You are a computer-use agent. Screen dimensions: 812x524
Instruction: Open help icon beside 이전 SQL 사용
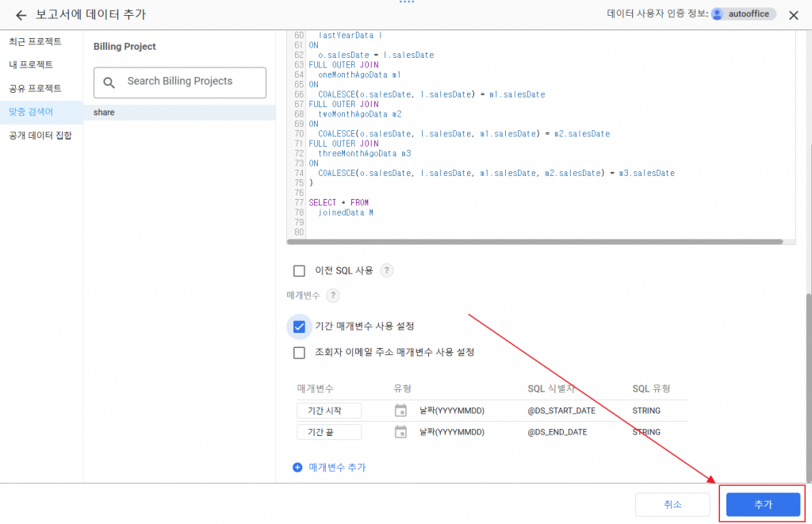tap(386, 270)
